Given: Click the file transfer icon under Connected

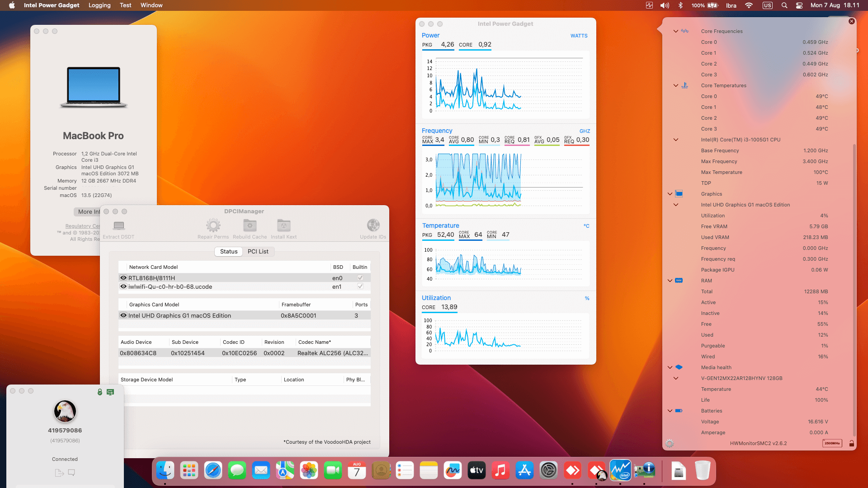Looking at the screenshot, I should 59,473.
